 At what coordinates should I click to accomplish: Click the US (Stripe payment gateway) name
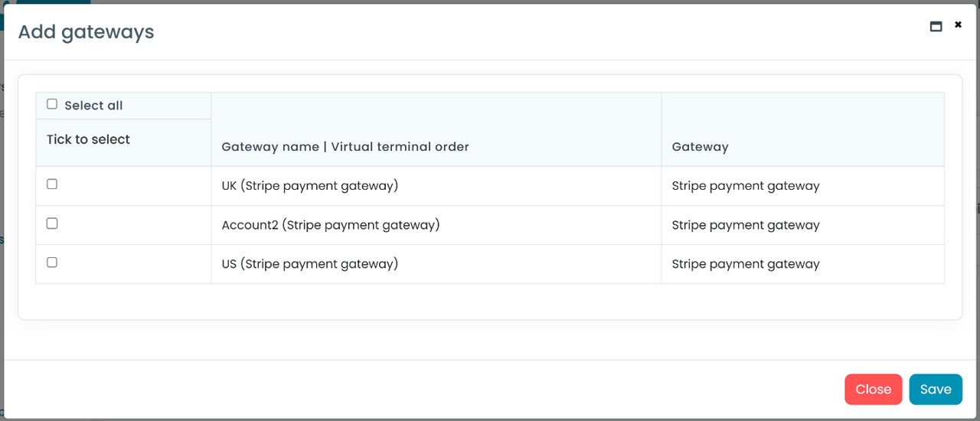pyautogui.click(x=309, y=264)
